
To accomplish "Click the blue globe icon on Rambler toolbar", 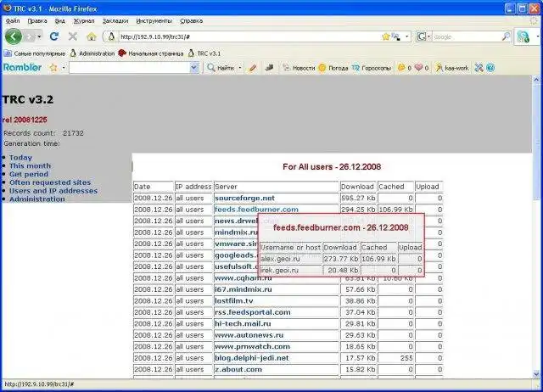I will (x=490, y=68).
